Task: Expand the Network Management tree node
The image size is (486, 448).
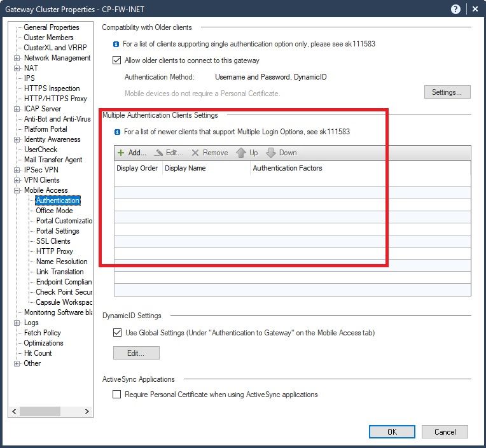Action: [x=17, y=58]
